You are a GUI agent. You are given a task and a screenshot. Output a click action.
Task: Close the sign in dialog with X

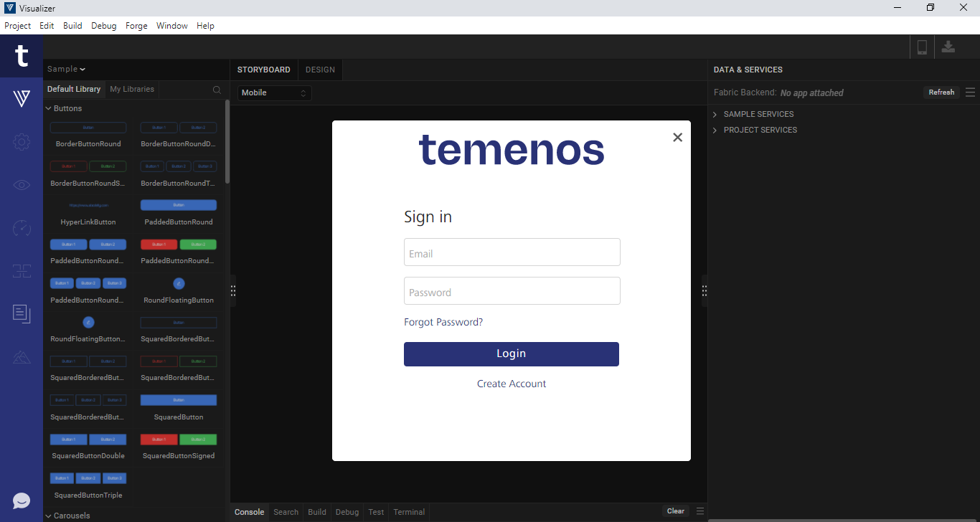677,138
